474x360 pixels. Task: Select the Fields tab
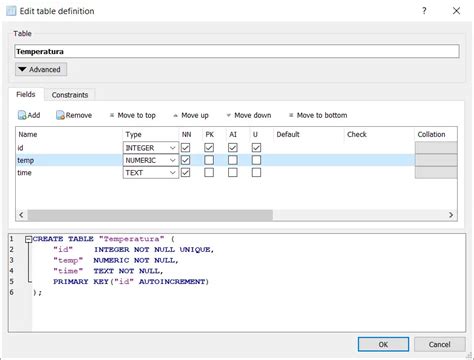pyautogui.click(x=26, y=94)
